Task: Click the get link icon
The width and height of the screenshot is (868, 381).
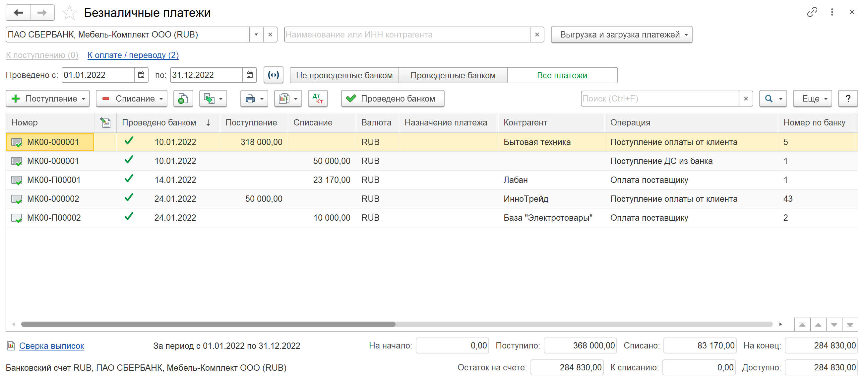Action: coord(812,12)
